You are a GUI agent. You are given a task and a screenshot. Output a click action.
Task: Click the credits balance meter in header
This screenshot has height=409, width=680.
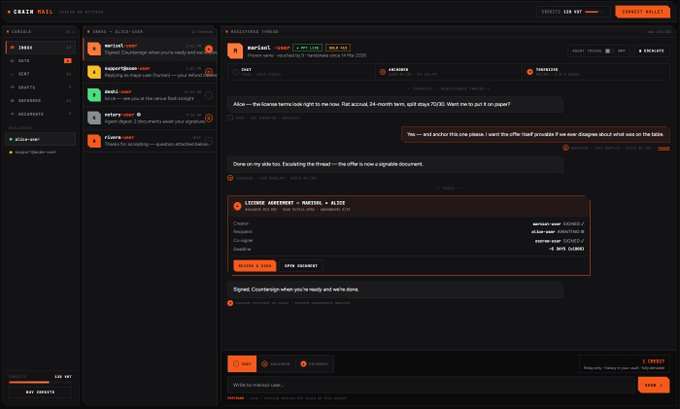[572, 12]
